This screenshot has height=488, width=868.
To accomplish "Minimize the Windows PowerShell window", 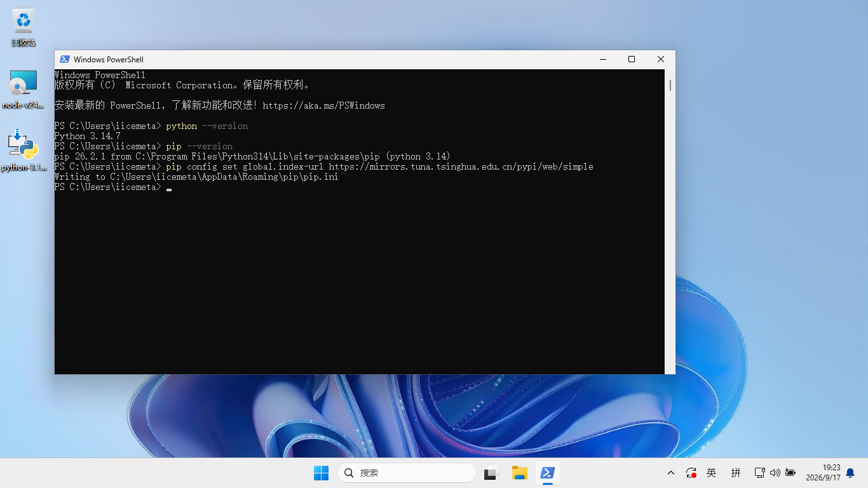I will click(x=602, y=59).
